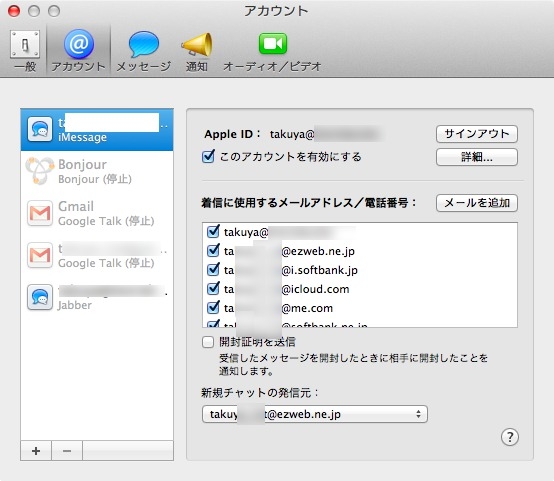Open the 通知 megaphone pane
Viewport: 554px width, 481px height.
pos(197,51)
